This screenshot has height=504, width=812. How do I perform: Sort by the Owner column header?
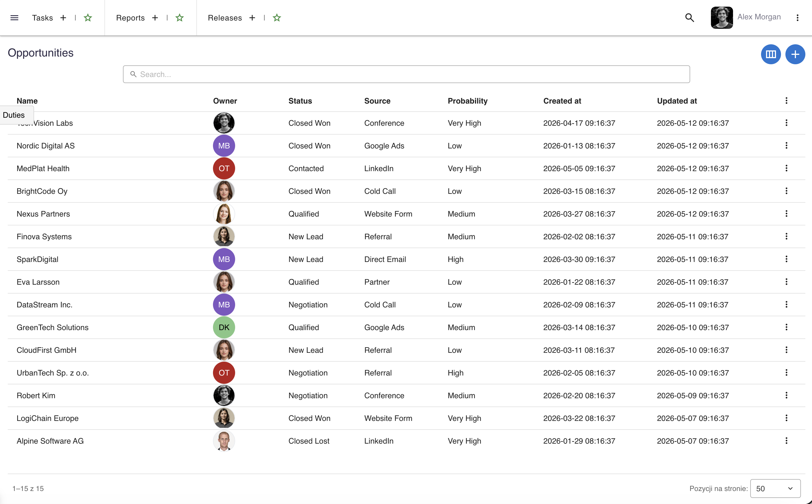tap(225, 101)
